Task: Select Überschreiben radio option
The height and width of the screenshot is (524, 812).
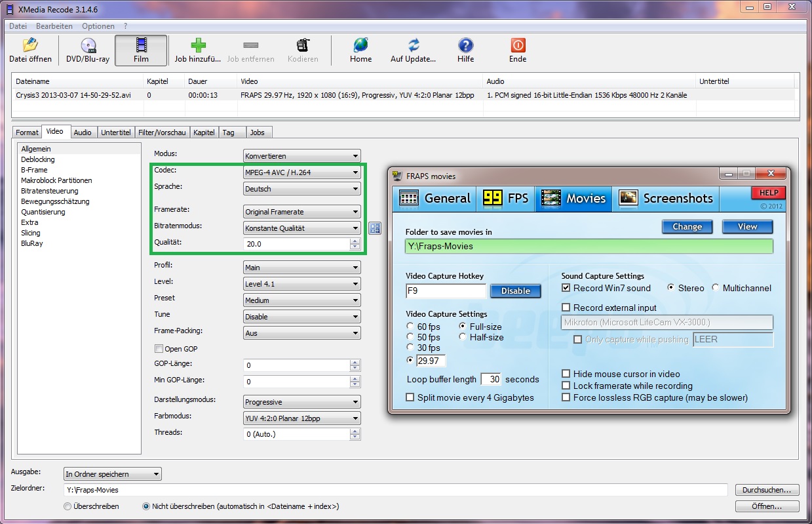Action: (x=68, y=506)
